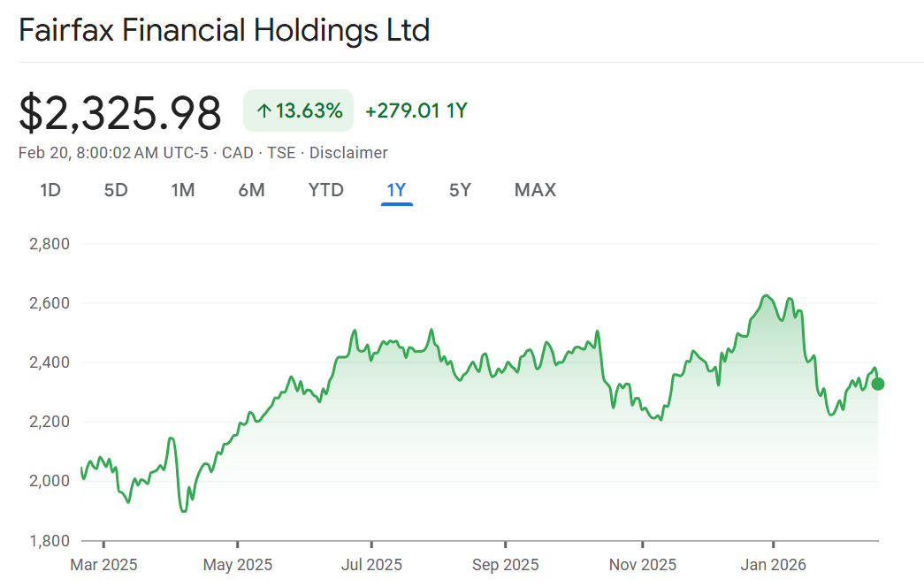Click the $2,325.98 stock price

pos(120,112)
